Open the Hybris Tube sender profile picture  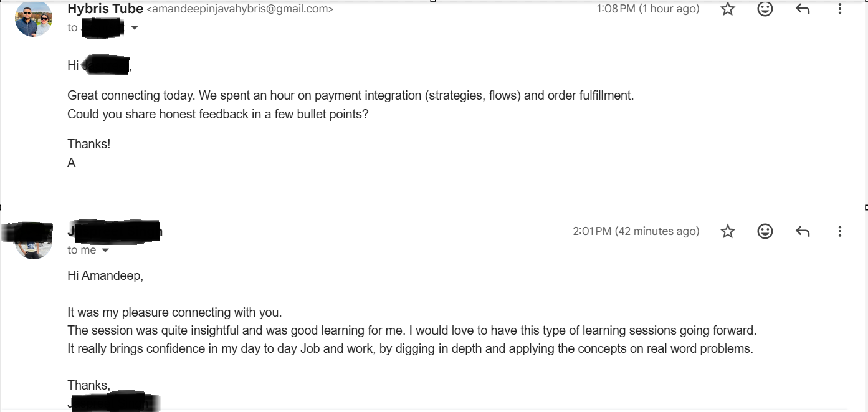pos(32,19)
